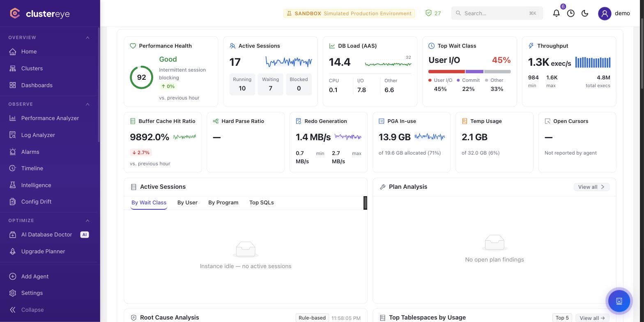
Task: Click the Active Sessions sparkline chart
Action: click(x=289, y=62)
